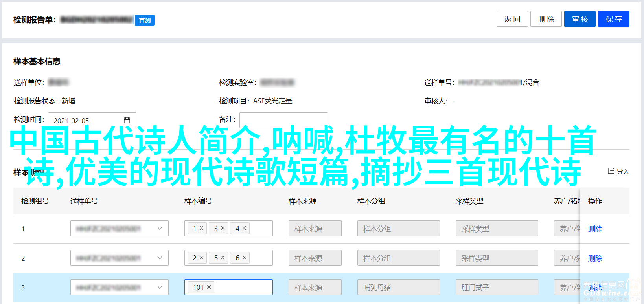Viewport: 644px width, 304px height.
Task: Click the 样本编号 field in row 3
Action: pos(228,287)
